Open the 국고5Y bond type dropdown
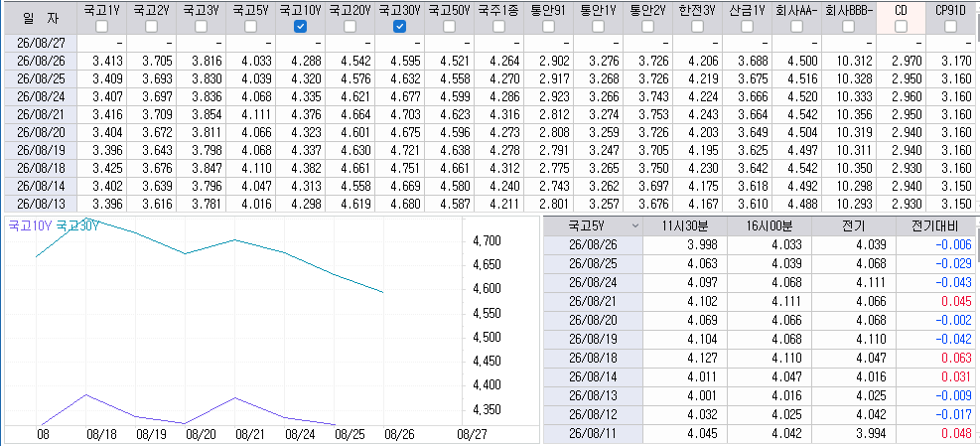980x446 pixels. click(x=635, y=226)
